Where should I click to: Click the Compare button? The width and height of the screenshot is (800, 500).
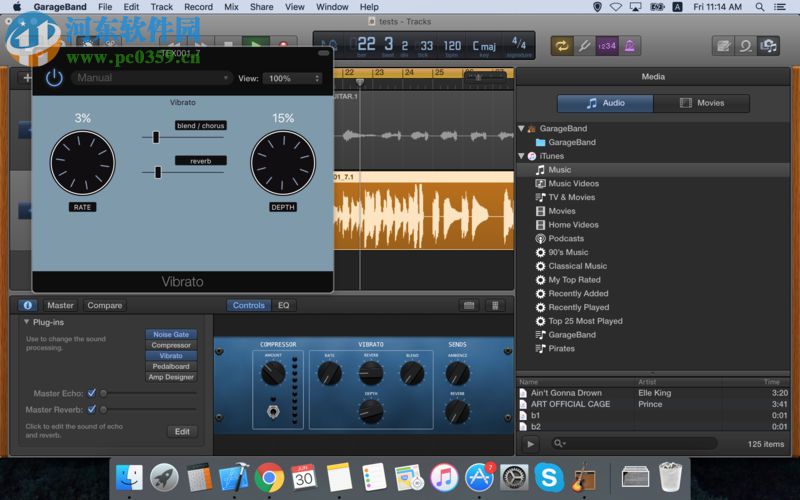[105, 305]
